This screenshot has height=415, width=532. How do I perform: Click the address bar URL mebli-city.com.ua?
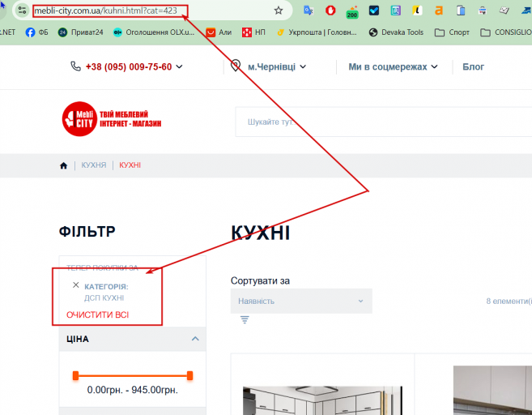[106, 11]
